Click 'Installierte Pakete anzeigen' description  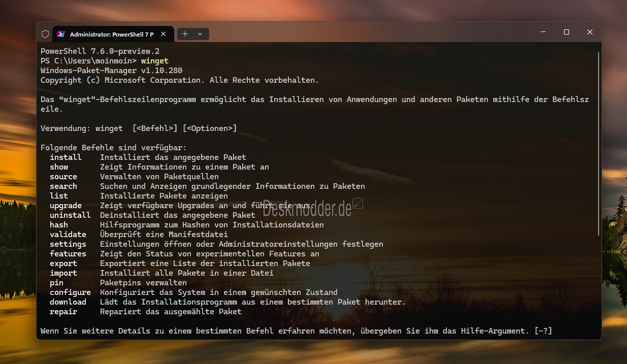(x=164, y=196)
